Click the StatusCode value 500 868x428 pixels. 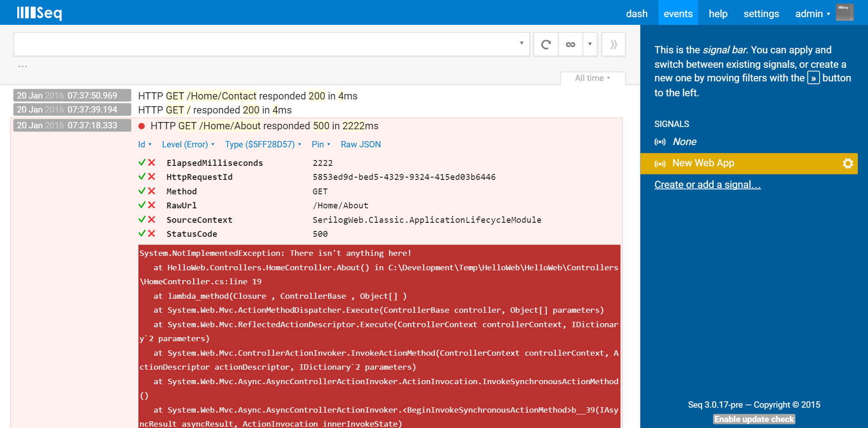coord(320,234)
